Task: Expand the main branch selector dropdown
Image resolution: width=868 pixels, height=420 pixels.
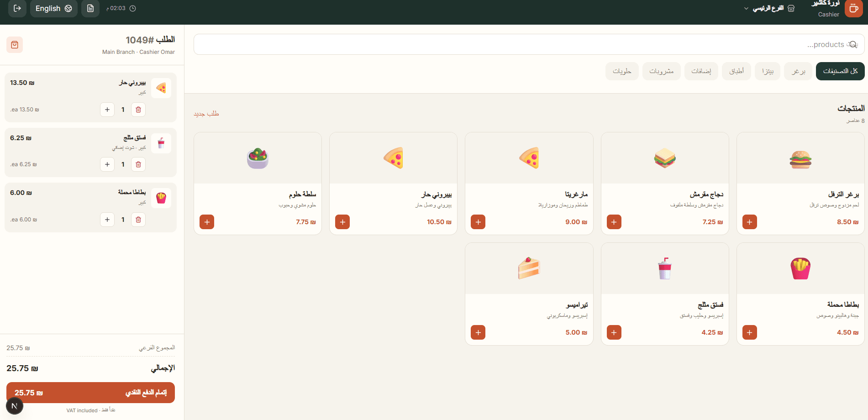Action: tap(769, 8)
